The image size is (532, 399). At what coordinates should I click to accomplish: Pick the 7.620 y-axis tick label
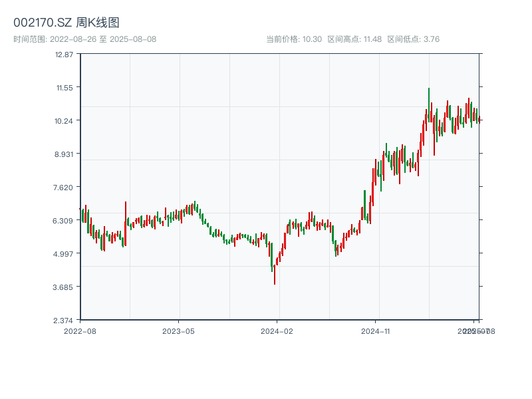(x=64, y=187)
